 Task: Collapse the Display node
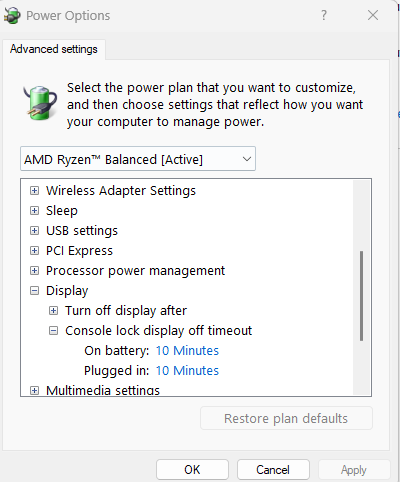point(34,291)
